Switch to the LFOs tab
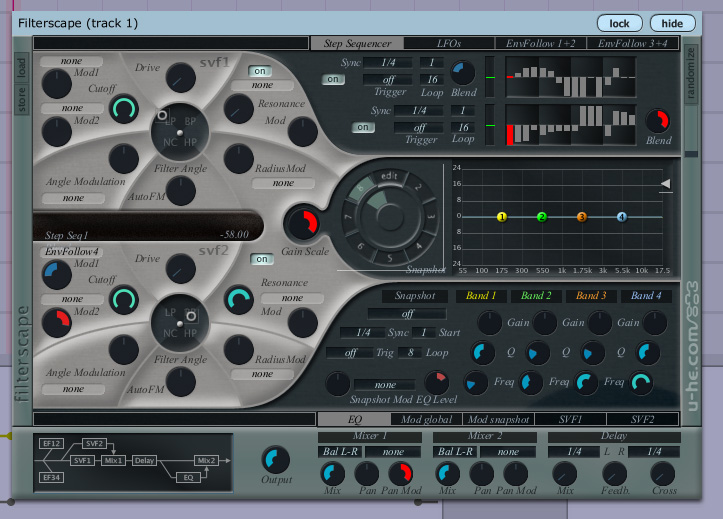 (x=449, y=43)
